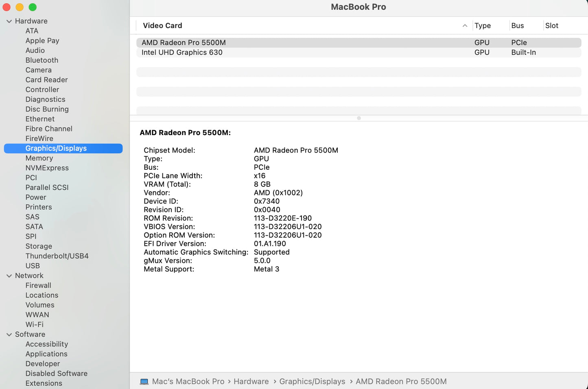Select the AMD Radeon Pro 5500M row
Screen dimensions: 588x389
[183, 42]
